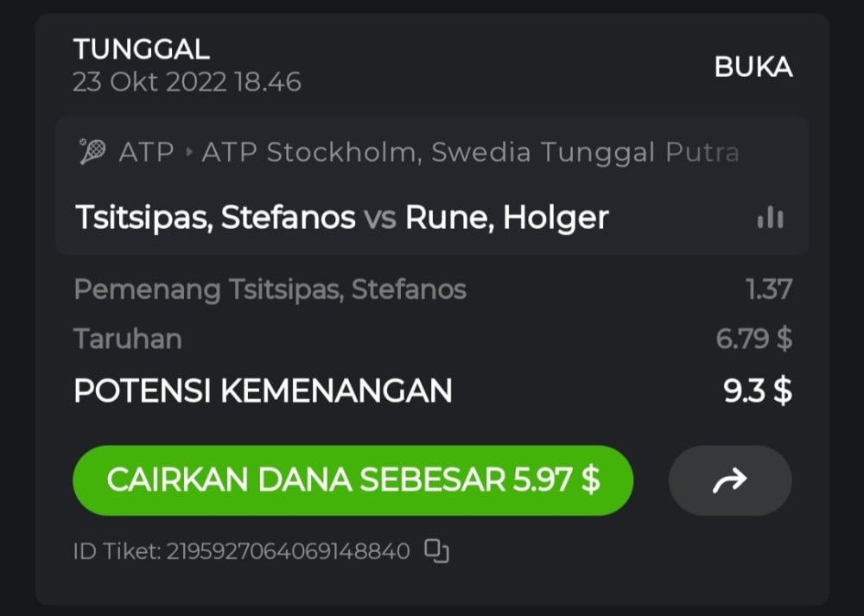Open match statistics bar chart icon
The height and width of the screenshot is (616, 864).
point(770,218)
